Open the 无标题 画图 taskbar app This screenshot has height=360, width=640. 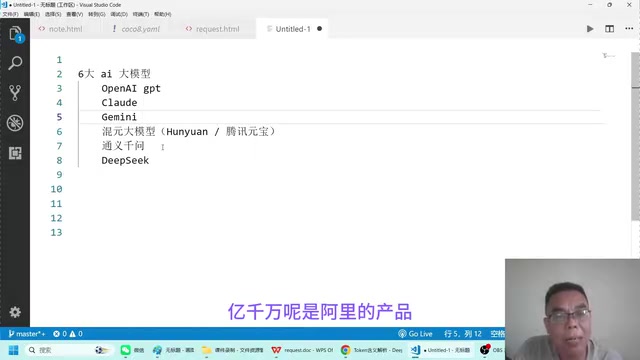(173, 350)
